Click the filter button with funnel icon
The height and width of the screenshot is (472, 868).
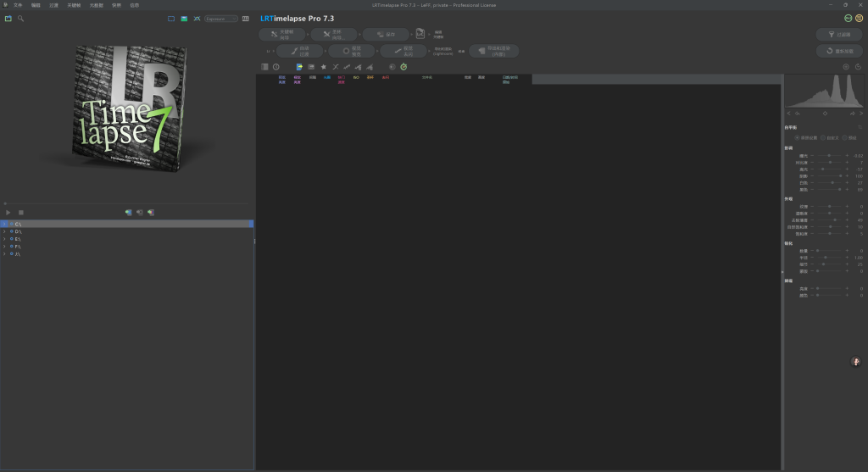pos(838,35)
